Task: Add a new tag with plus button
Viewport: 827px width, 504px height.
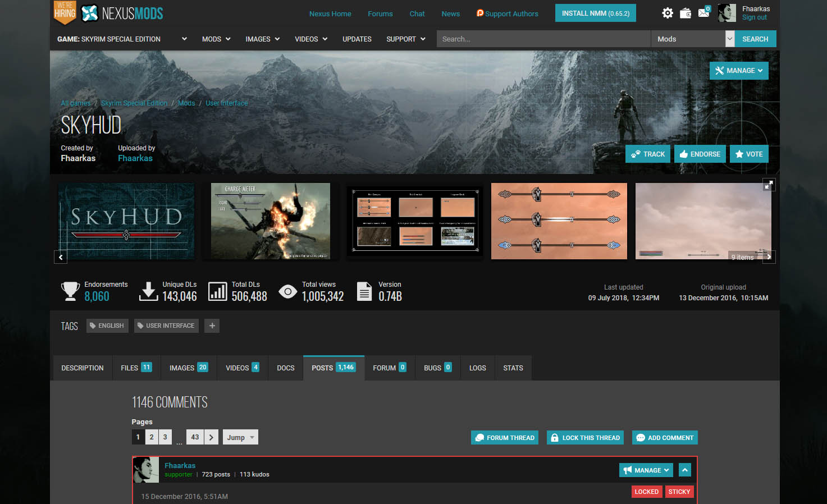Action: [x=212, y=326]
